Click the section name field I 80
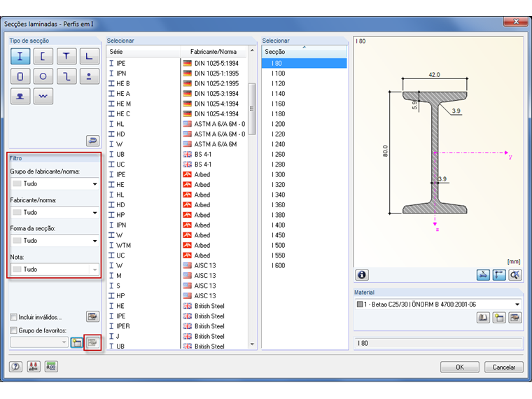This screenshot has height=399, width=532. click(x=438, y=343)
